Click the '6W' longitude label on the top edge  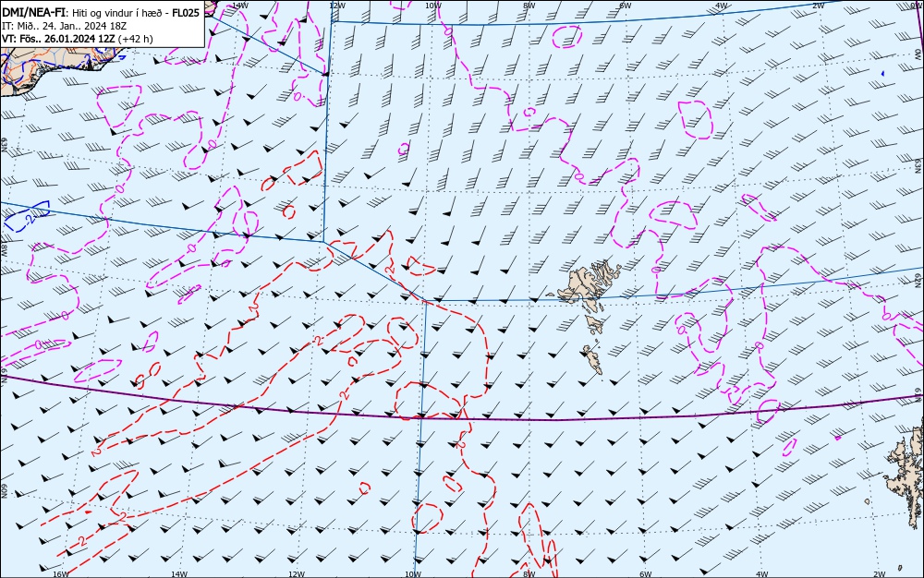pos(626,6)
